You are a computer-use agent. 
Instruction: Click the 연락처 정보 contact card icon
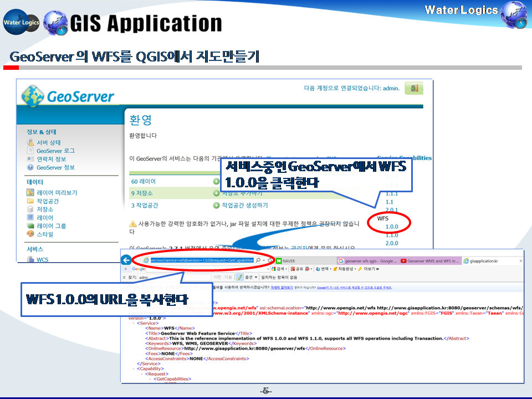[30, 159]
